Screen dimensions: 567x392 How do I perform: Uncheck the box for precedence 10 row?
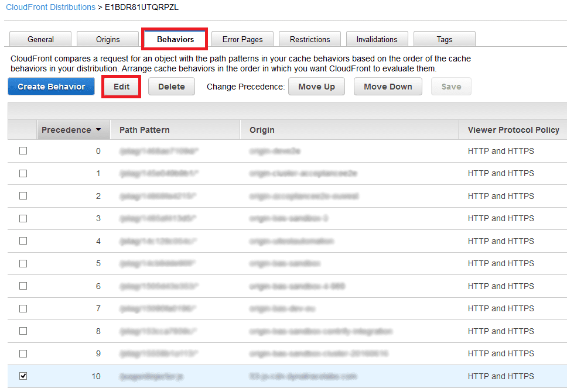tap(23, 376)
